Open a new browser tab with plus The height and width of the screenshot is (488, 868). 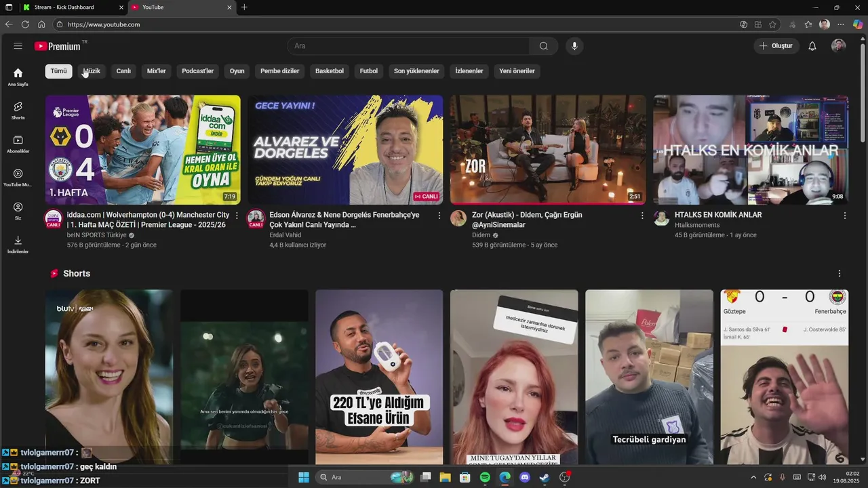click(x=244, y=7)
